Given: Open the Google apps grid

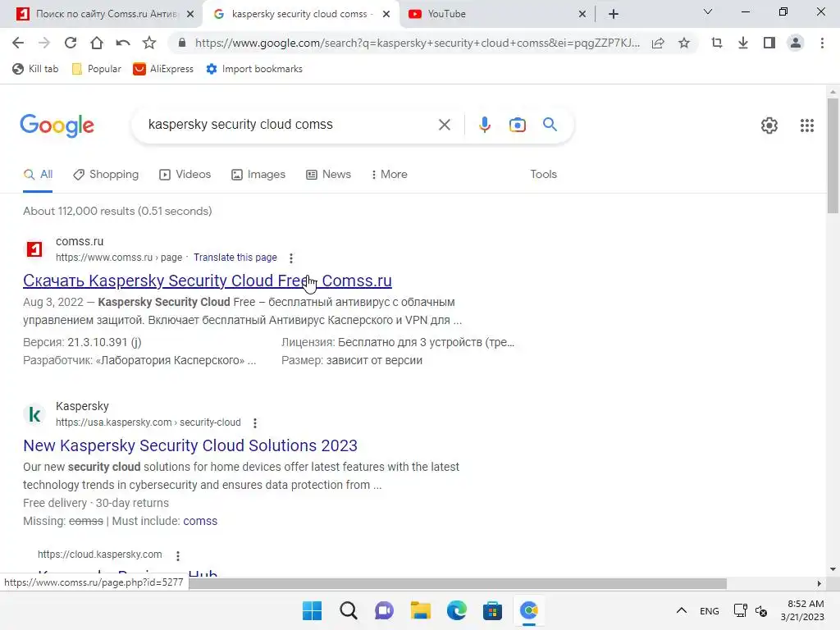Looking at the screenshot, I should (807, 126).
